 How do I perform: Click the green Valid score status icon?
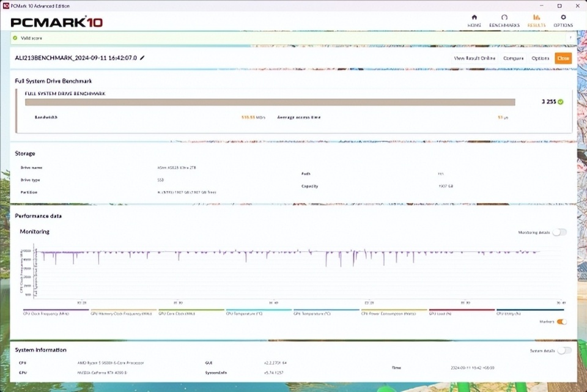point(15,38)
